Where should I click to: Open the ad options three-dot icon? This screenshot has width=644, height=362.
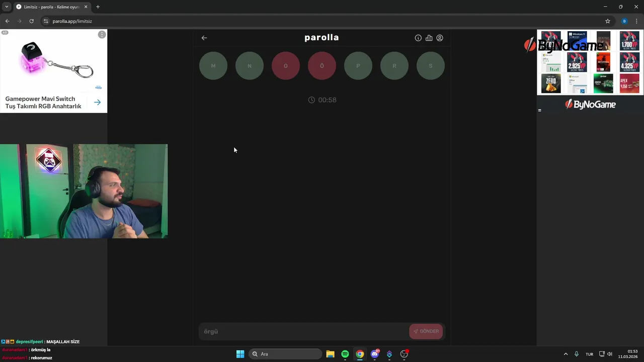point(102,35)
